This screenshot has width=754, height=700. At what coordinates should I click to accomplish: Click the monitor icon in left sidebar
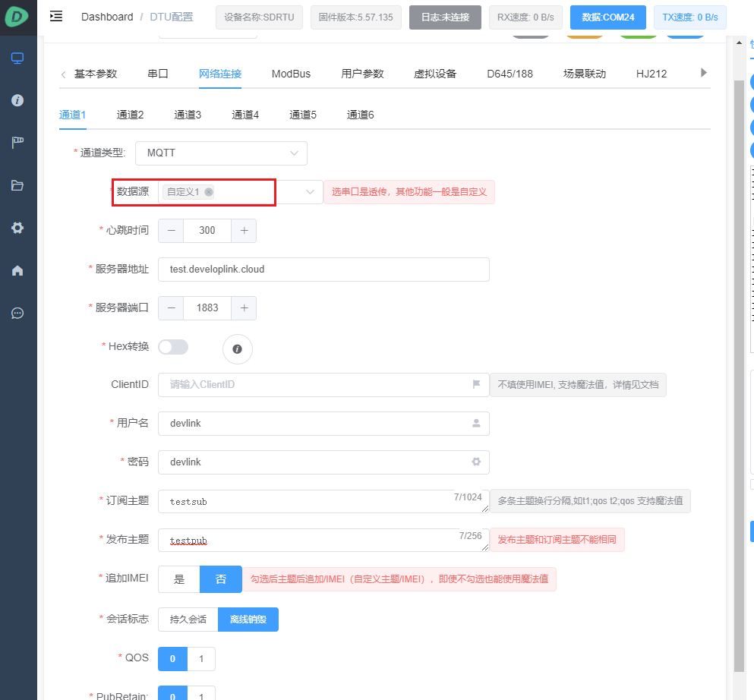tap(17, 58)
